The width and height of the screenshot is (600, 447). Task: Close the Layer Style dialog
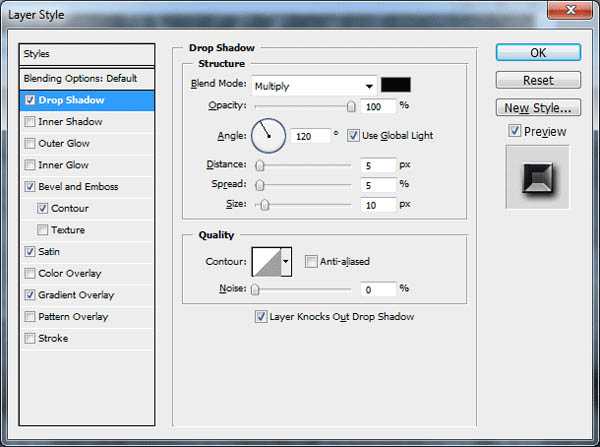pos(578,11)
